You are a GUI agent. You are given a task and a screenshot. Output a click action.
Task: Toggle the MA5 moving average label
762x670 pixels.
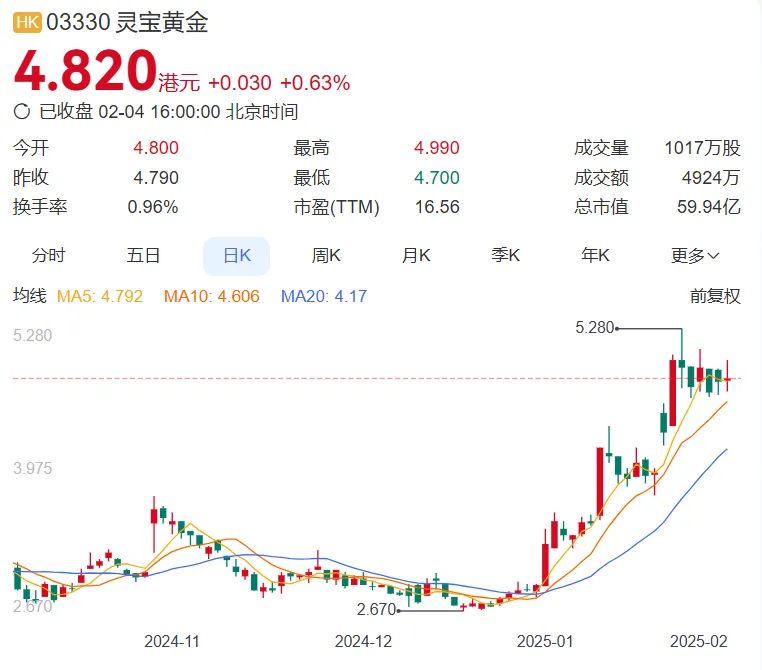[x=100, y=296]
